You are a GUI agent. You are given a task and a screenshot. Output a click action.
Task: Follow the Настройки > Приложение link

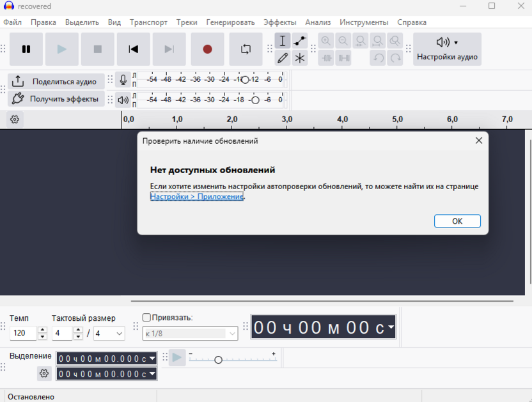coord(197,197)
